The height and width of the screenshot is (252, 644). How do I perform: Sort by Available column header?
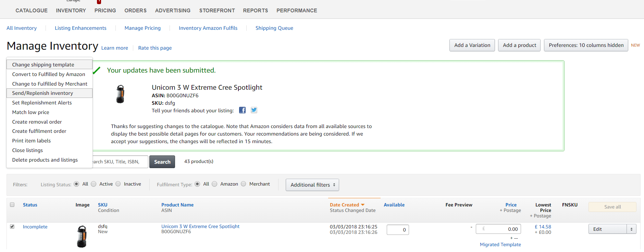[394, 205]
